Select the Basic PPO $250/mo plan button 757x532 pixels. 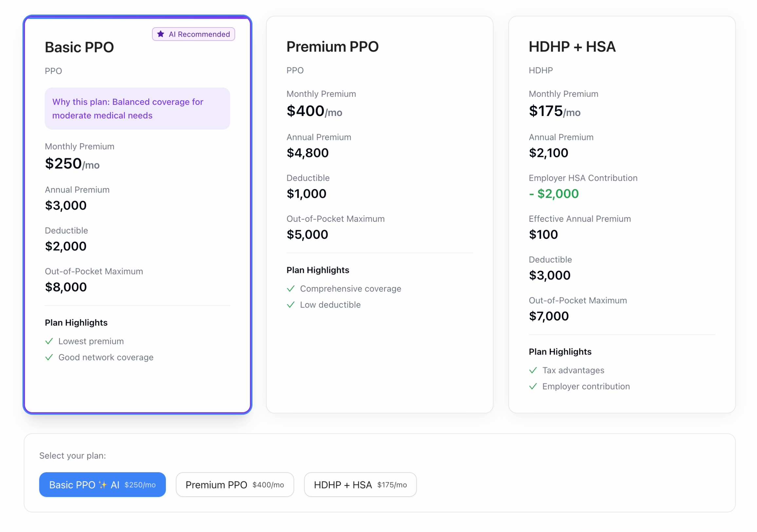tap(102, 485)
